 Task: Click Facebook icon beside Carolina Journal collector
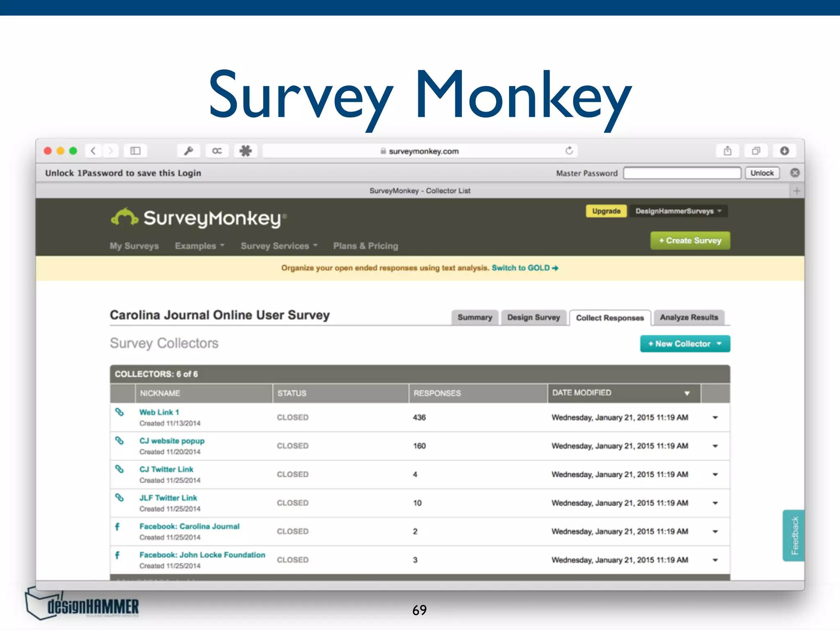point(118,527)
